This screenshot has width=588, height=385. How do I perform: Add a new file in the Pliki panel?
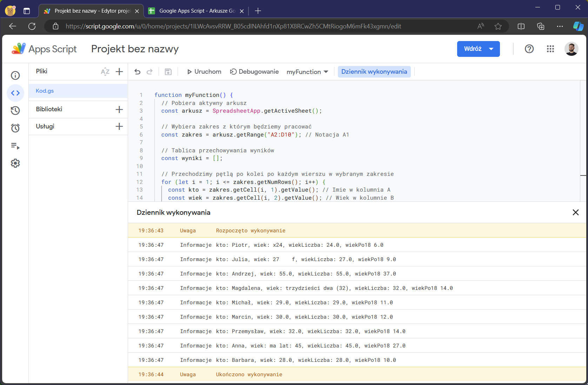point(119,72)
